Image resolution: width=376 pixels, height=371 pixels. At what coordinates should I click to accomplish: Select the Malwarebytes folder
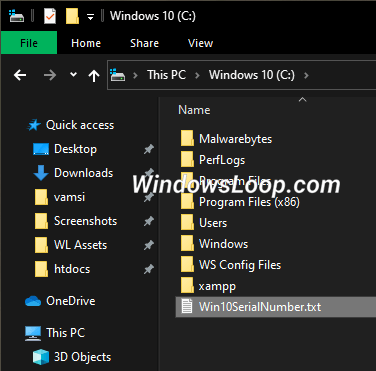tap(236, 139)
